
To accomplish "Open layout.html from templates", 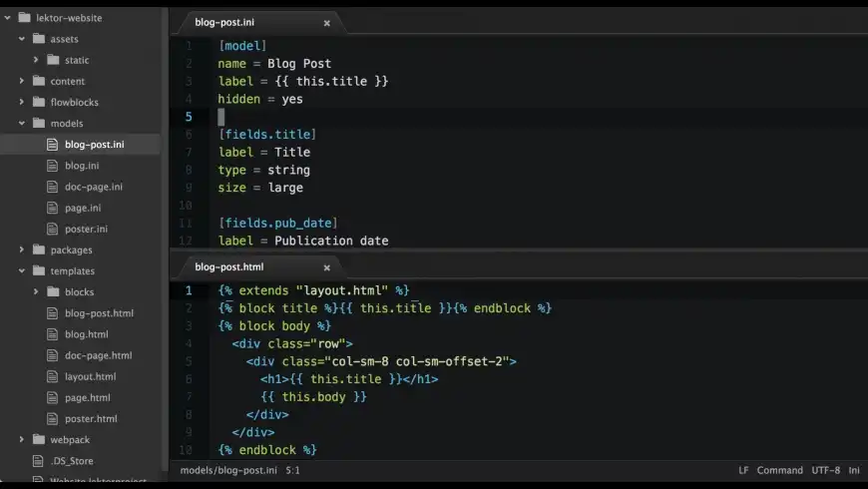I will 90,376.
